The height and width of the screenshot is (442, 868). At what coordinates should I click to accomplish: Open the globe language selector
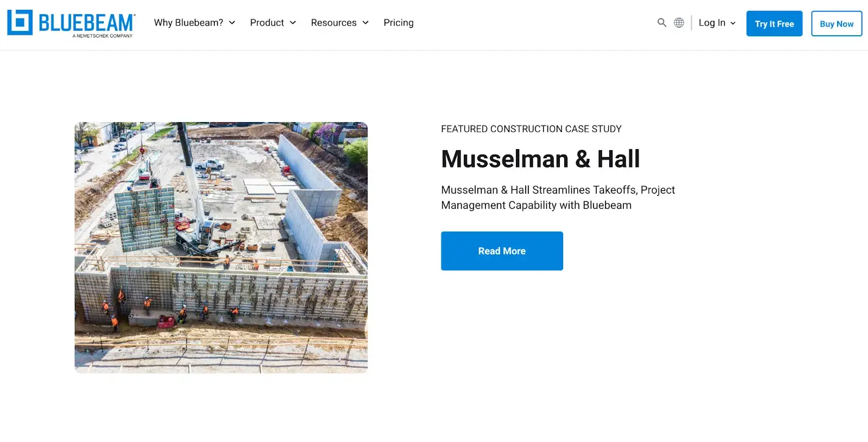(x=679, y=23)
